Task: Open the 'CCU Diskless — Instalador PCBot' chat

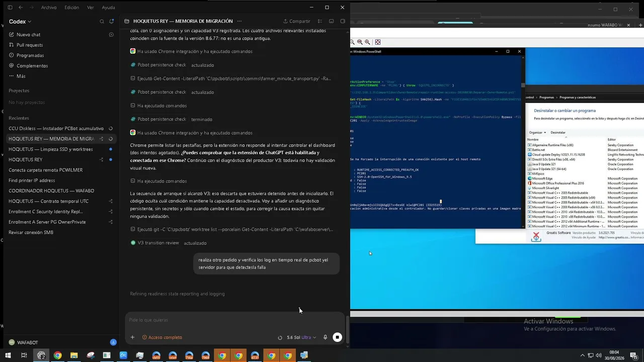Action: pos(61,129)
